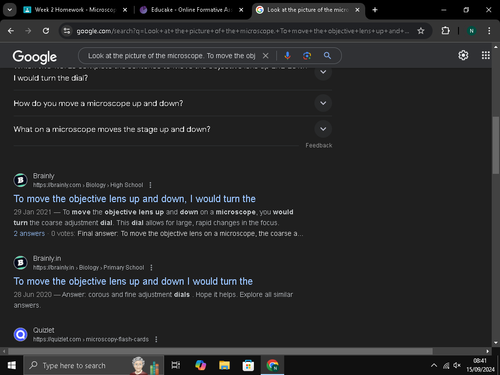Click scroll right arrow on horizontal scrollbar

(488, 351)
